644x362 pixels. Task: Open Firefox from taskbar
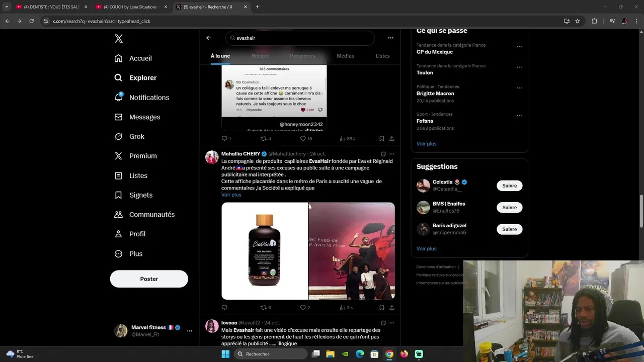tap(404, 354)
